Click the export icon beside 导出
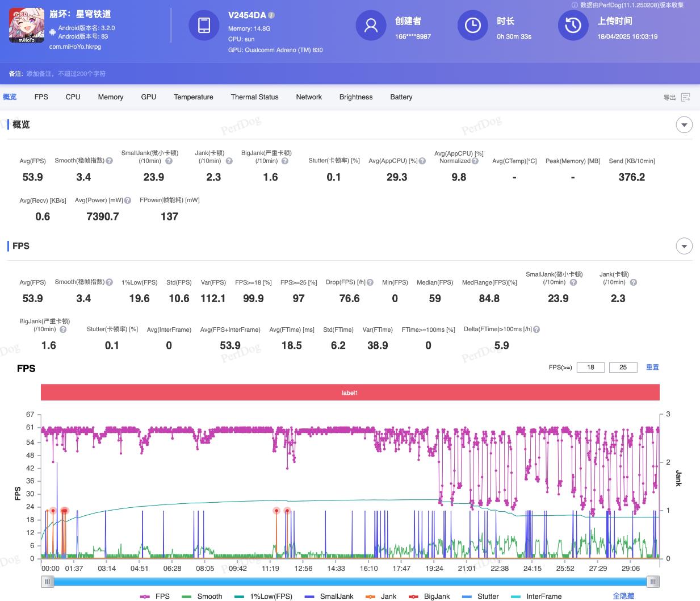The image size is (700, 601). pyautogui.click(x=685, y=97)
